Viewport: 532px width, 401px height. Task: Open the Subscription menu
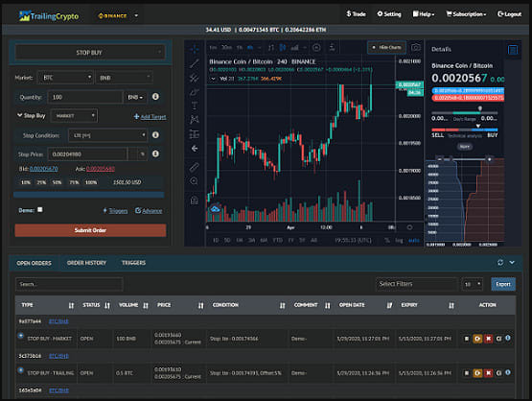pos(466,14)
